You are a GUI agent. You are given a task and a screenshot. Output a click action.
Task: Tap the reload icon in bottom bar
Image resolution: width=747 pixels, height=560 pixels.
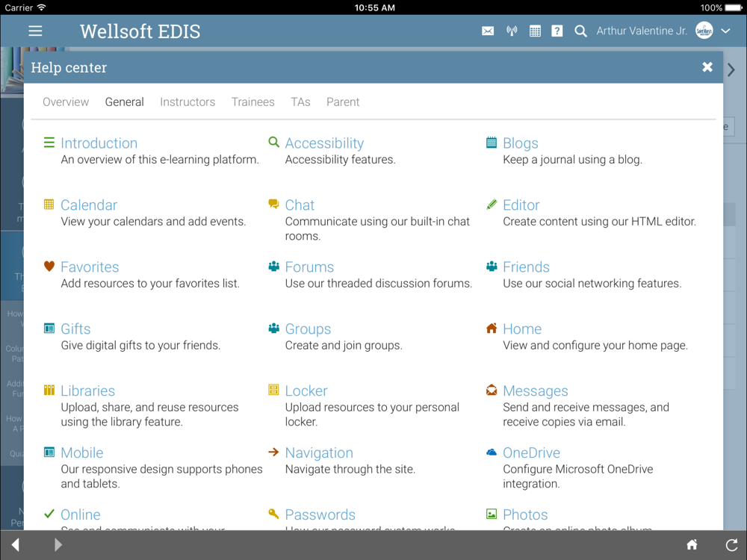click(732, 544)
